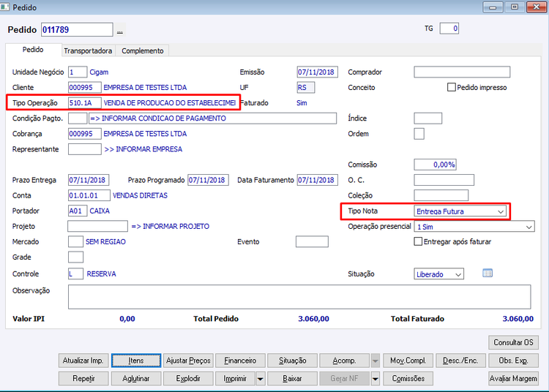Click the O. C. input field

444,180
